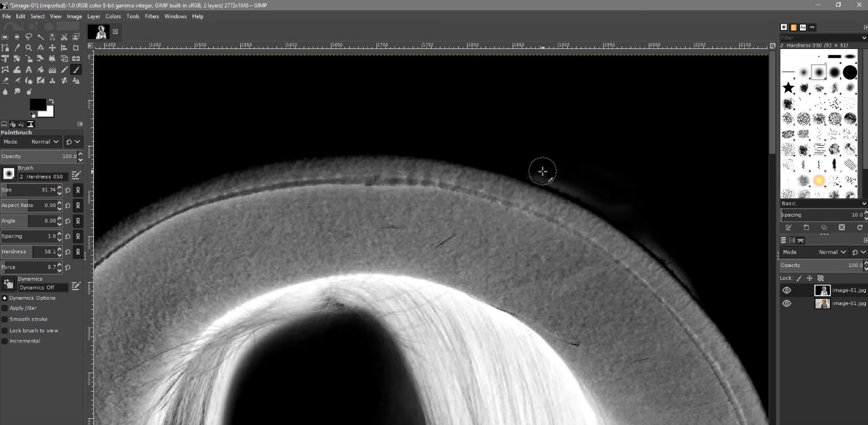The height and width of the screenshot is (425, 868).
Task: Click the foreground color black swatch
Action: [x=37, y=105]
